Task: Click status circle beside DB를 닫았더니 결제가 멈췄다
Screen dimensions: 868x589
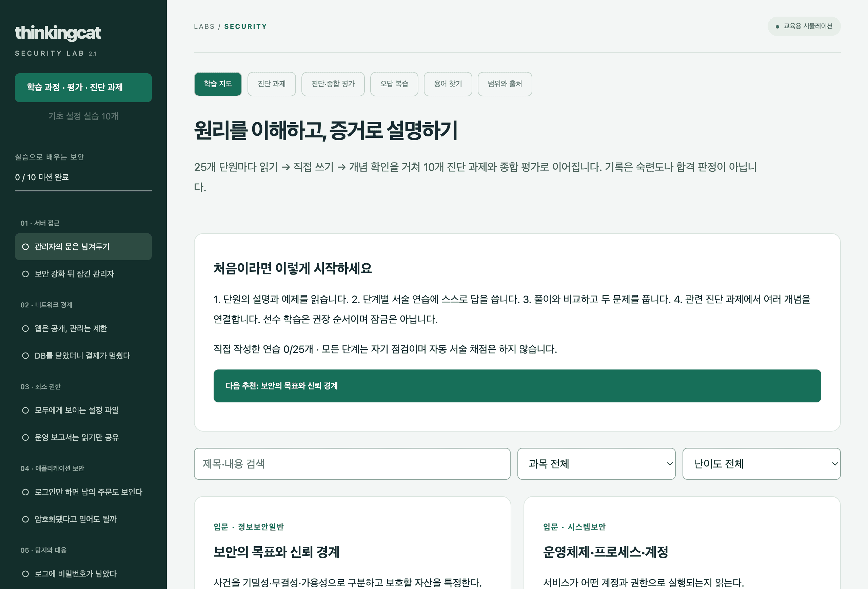Action: (x=25, y=356)
